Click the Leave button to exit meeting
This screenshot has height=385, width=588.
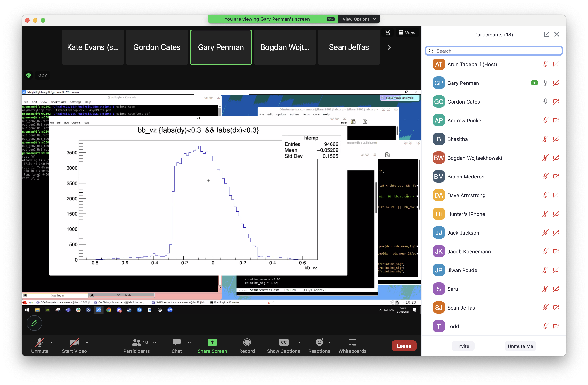[404, 346]
